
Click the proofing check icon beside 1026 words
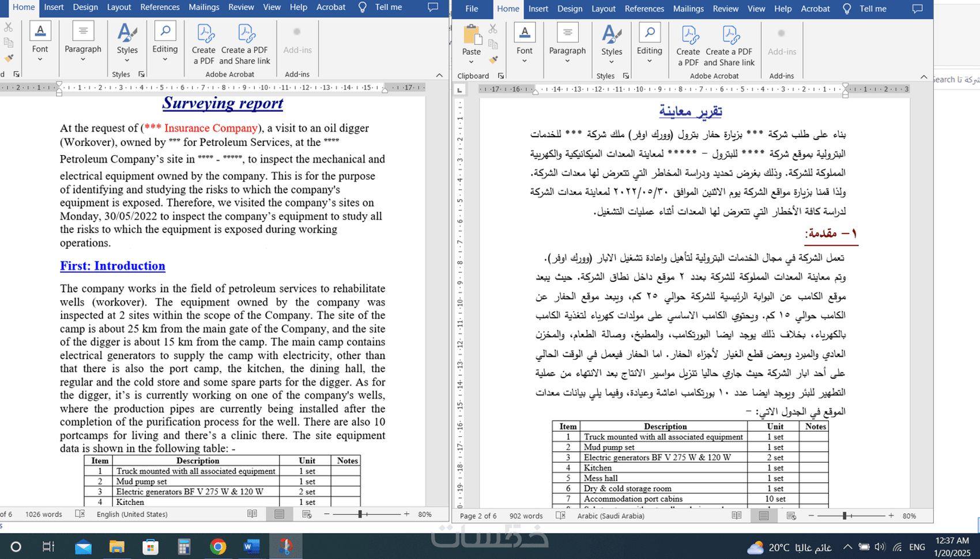pyautogui.click(x=80, y=514)
